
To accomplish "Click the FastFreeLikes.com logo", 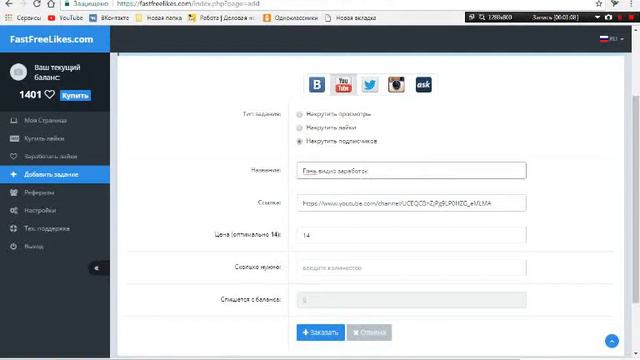I will [x=51, y=39].
